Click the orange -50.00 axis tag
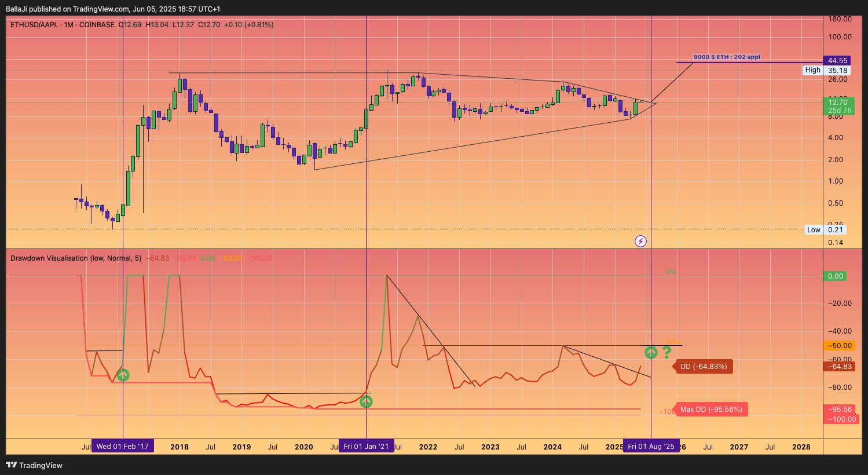Viewport: 868px width, 475px height. [839, 346]
